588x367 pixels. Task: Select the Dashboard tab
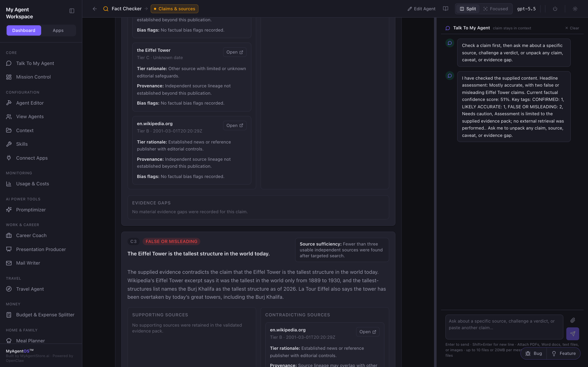tap(24, 30)
